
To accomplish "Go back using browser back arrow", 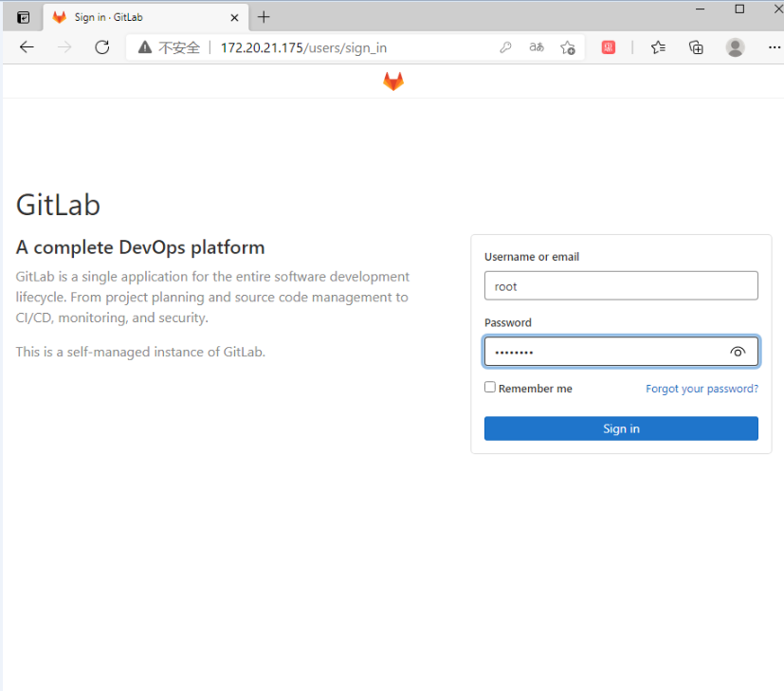I will [x=27, y=47].
